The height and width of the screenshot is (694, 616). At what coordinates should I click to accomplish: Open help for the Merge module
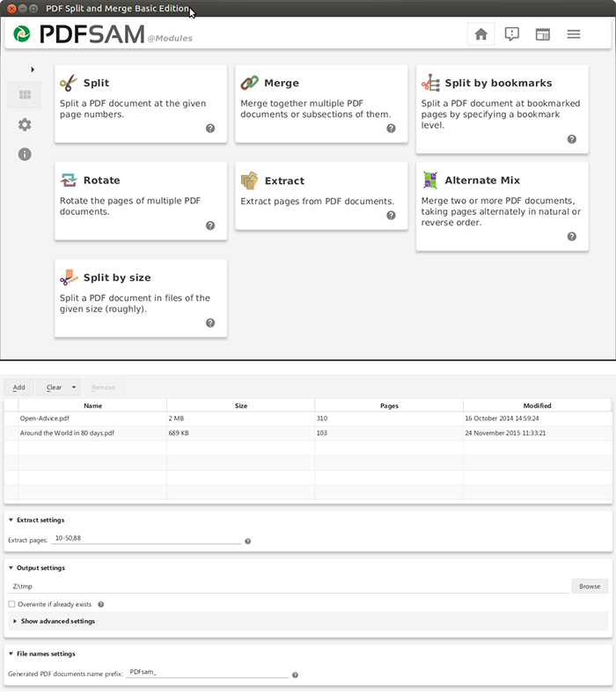coord(391,129)
